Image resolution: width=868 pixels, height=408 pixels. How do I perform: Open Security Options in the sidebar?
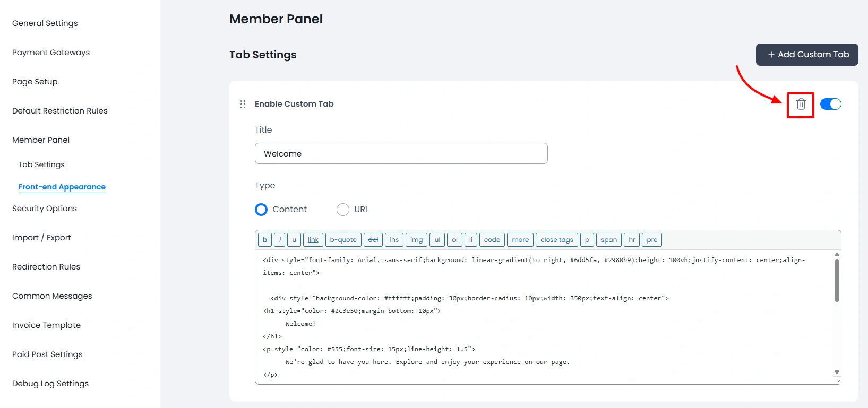click(x=45, y=209)
